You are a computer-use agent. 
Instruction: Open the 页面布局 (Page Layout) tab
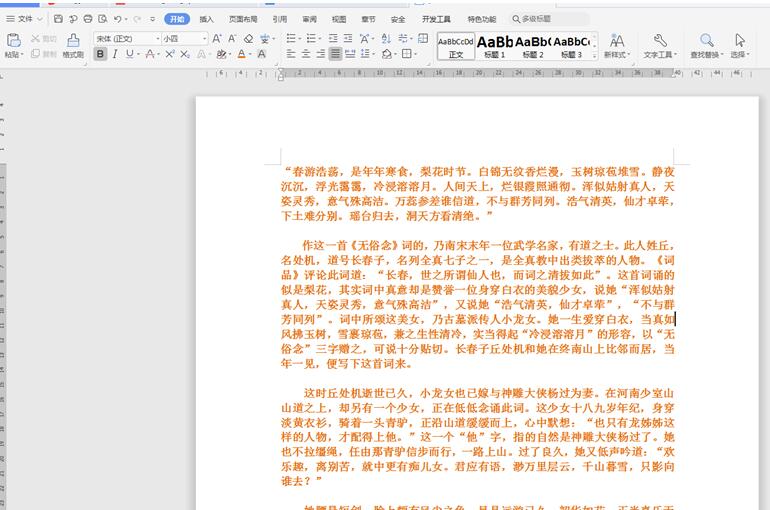tap(242, 19)
